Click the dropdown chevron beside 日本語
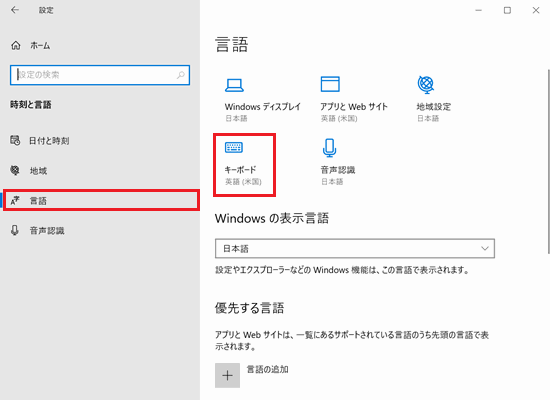Viewport: 550px width, 400px height. (485, 248)
